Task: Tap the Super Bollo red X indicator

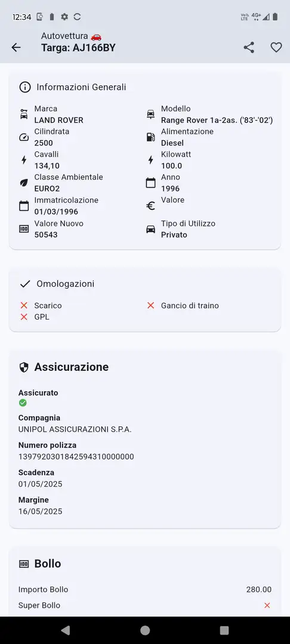Action: coord(267,605)
